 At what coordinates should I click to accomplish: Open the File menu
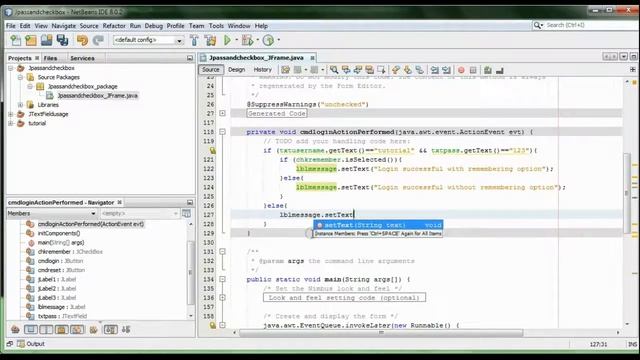[x=11, y=26]
